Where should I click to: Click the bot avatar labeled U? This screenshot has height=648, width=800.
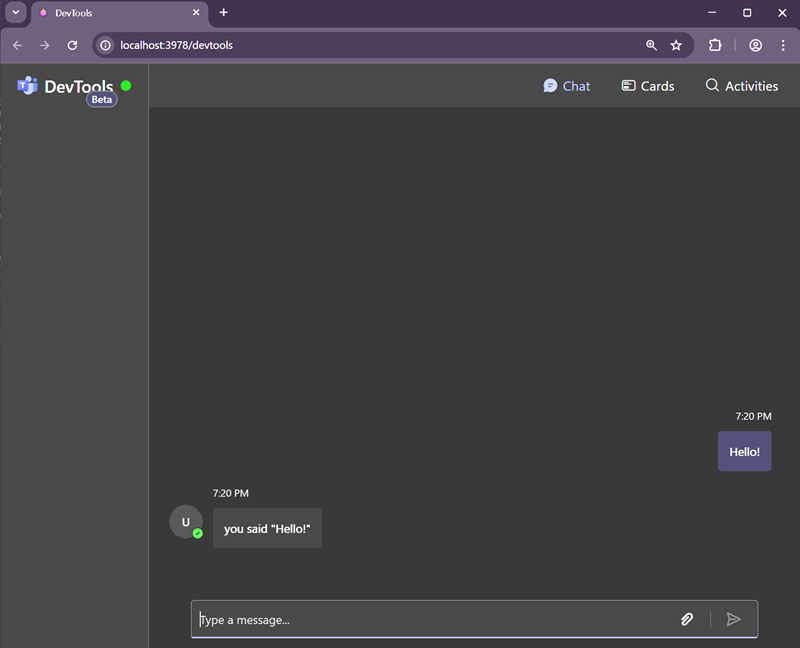point(185,522)
